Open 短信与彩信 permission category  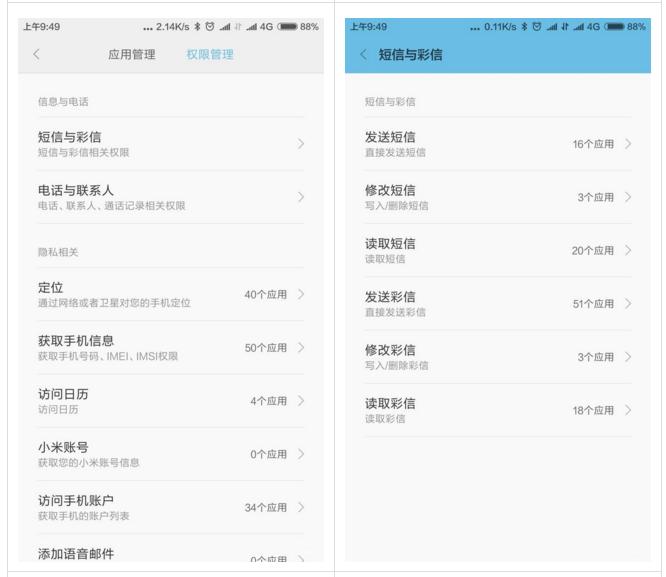click(x=171, y=144)
